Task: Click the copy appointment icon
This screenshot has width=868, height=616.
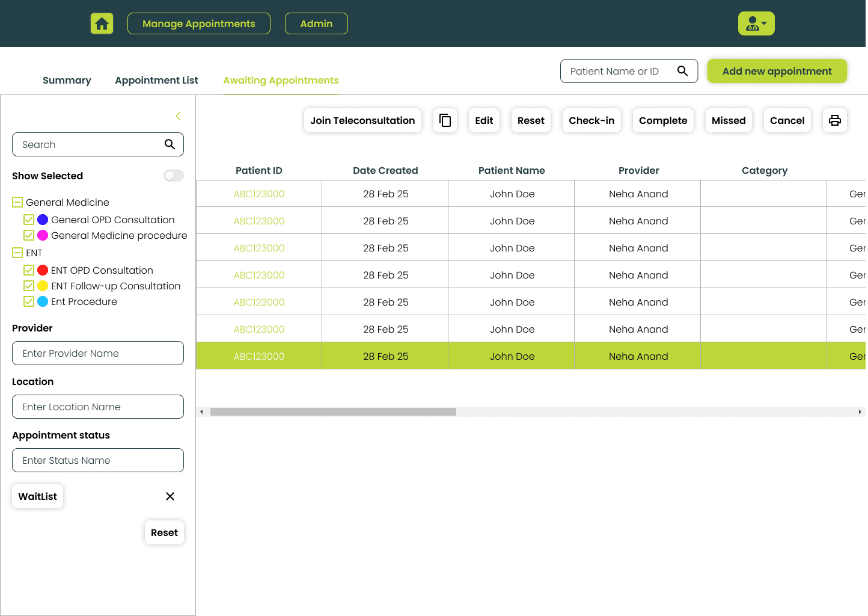Action: pyautogui.click(x=445, y=120)
